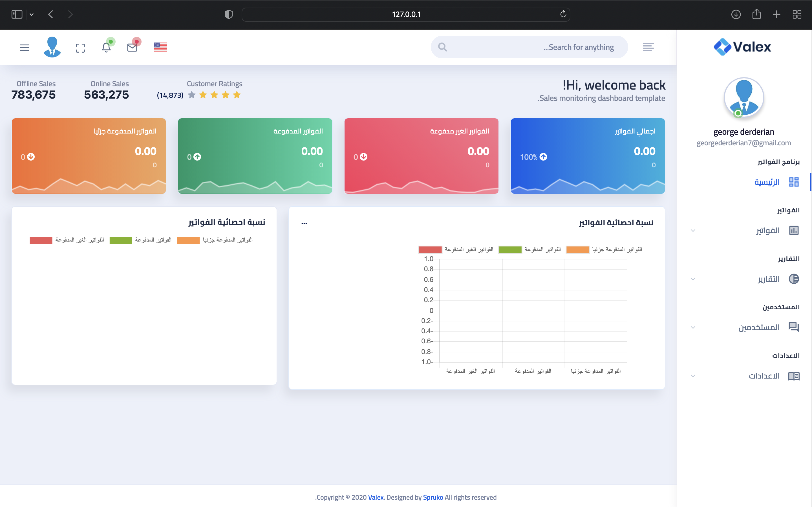
Task: Toggle orange الفواتير المدفوعة جزئيا legend in left chart
Action: point(188,240)
